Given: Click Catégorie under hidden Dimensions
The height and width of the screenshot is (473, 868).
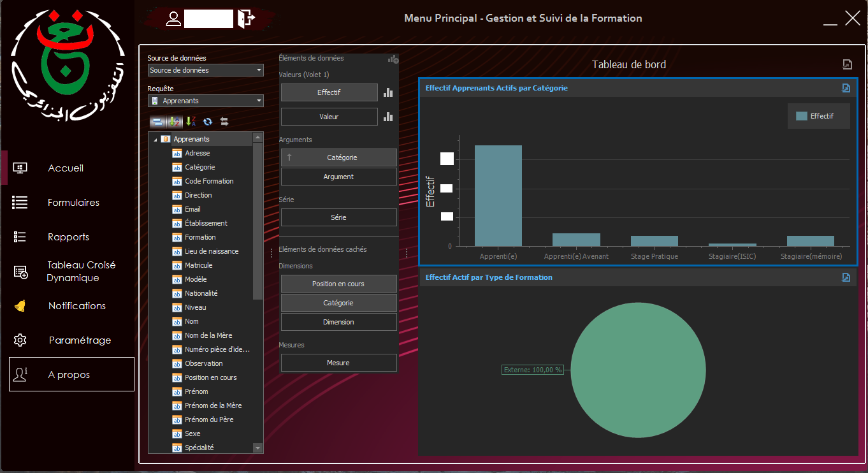Looking at the screenshot, I should click(x=339, y=303).
